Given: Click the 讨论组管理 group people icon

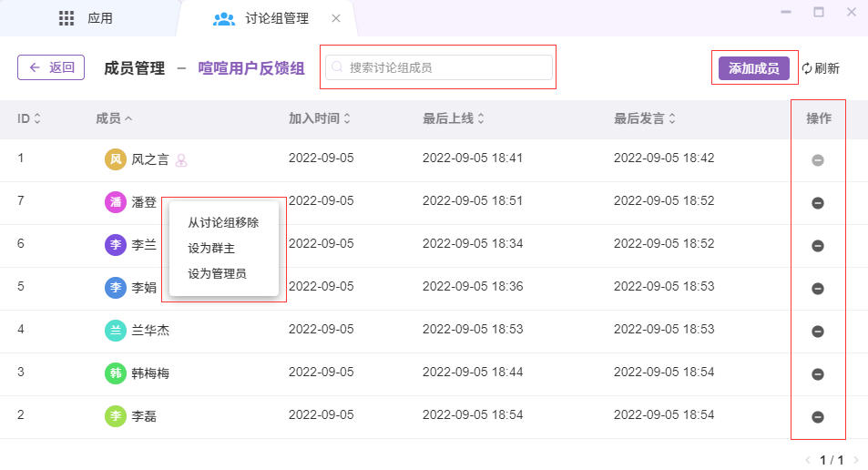Looking at the screenshot, I should 224,19.
